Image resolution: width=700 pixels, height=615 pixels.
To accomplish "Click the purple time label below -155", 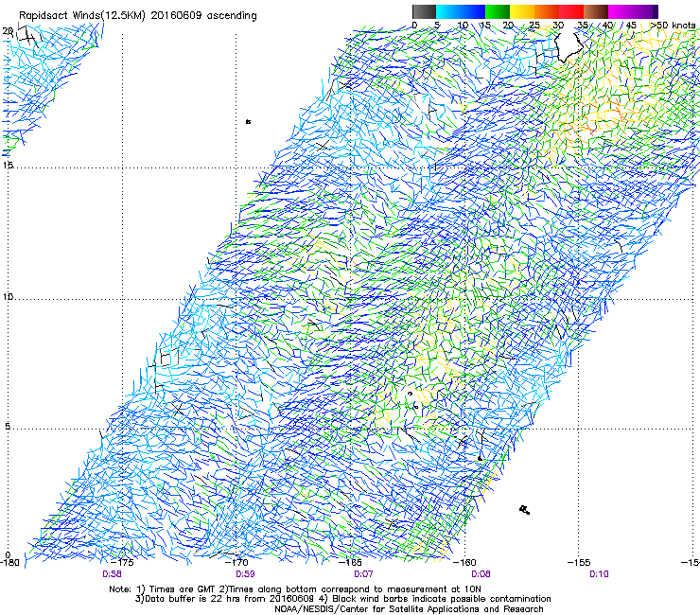I will [599, 574].
